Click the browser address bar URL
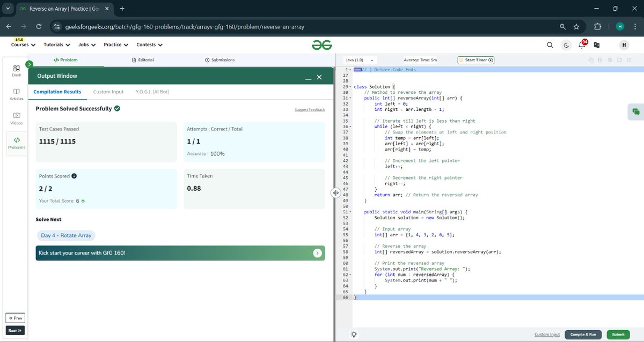644x342 pixels. pos(185,26)
